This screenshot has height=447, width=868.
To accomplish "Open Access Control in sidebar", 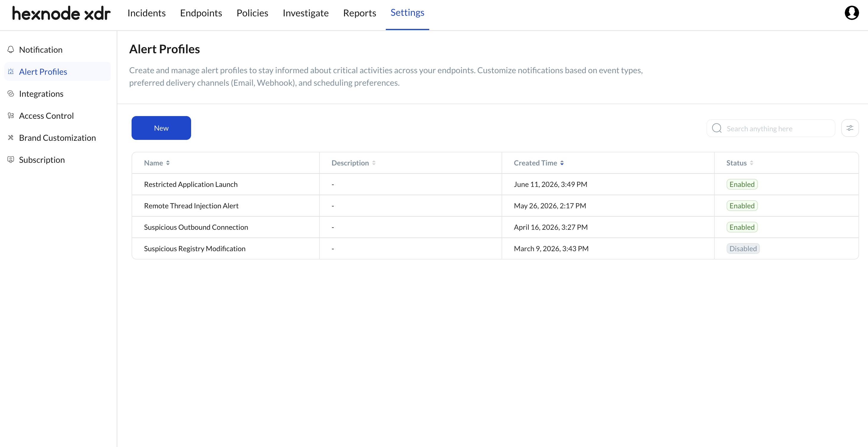I will 57,115.
